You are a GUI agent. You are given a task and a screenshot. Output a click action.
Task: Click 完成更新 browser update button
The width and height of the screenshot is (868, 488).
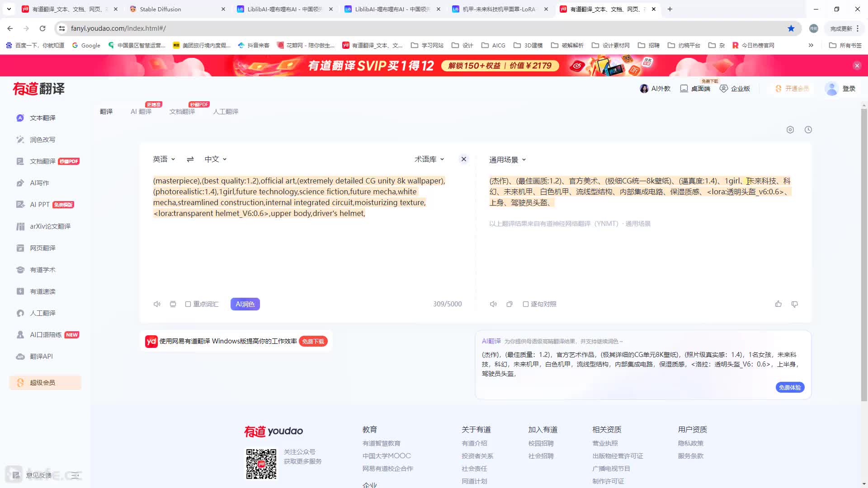point(844,28)
